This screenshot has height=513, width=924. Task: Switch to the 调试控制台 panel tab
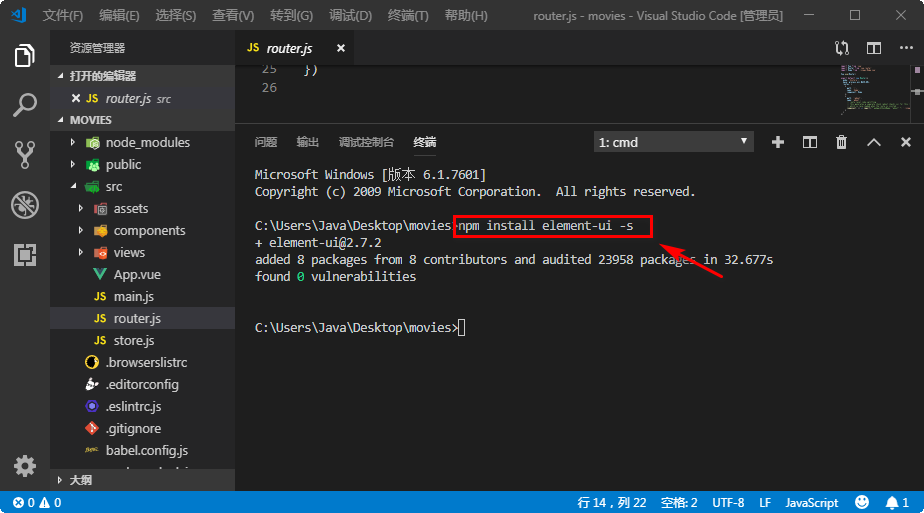pyautogui.click(x=366, y=142)
